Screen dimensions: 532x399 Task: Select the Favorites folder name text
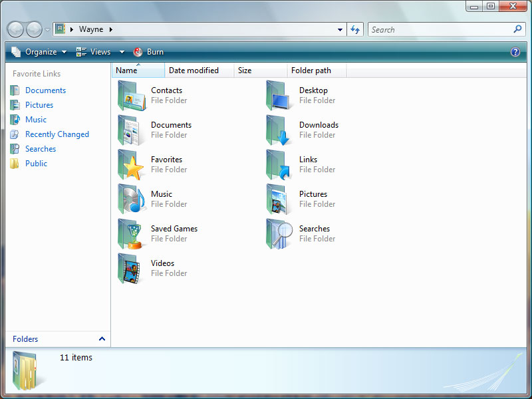coord(167,160)
